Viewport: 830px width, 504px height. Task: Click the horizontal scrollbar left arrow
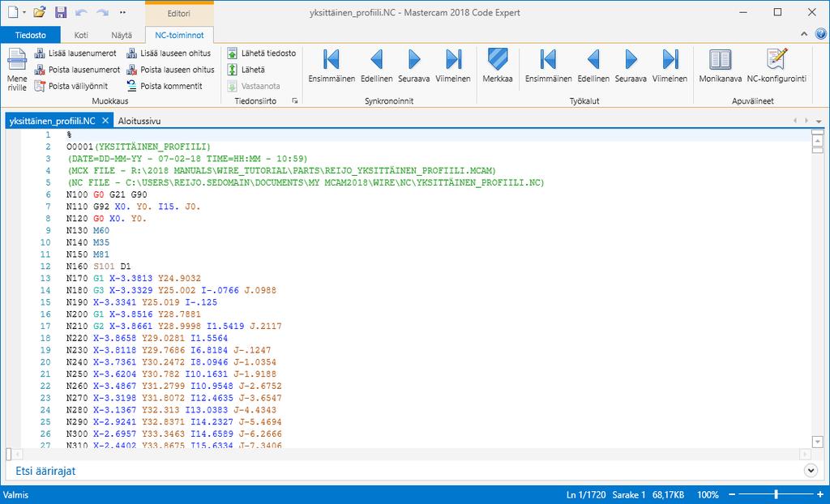tap(18, 455)
